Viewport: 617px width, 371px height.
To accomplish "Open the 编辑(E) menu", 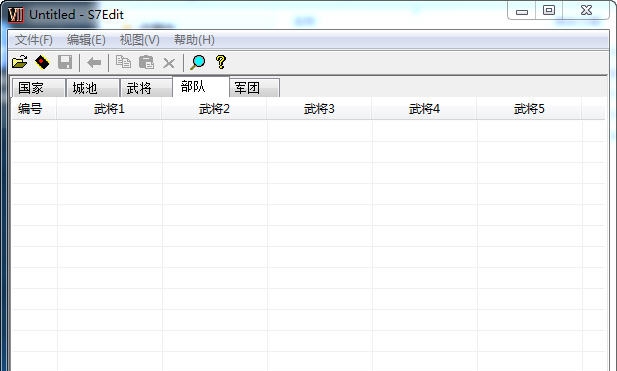I will pos(86,40).
